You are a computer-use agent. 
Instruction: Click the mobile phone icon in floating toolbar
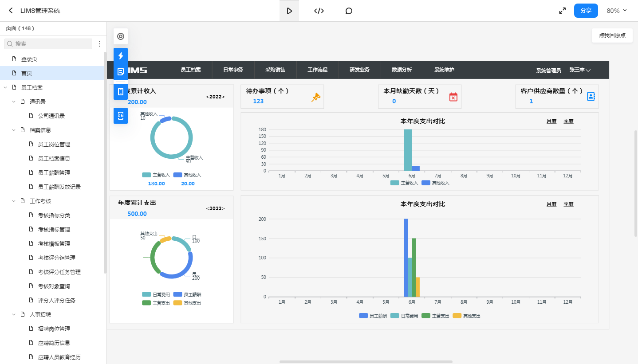[x=120, y=92]
